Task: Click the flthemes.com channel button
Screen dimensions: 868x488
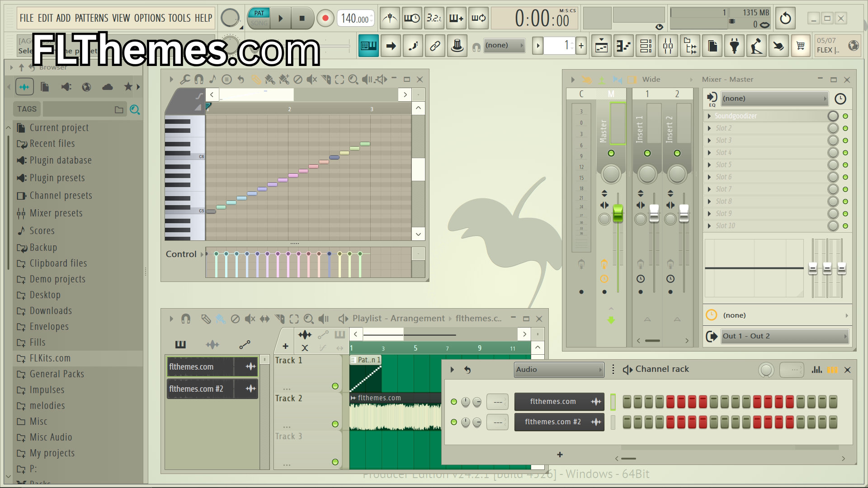Action: point(559,402)
